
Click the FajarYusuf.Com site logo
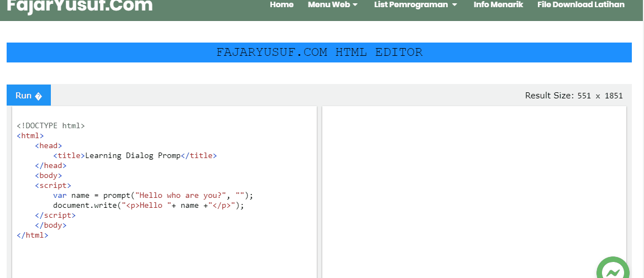click(x=80, y=6)
